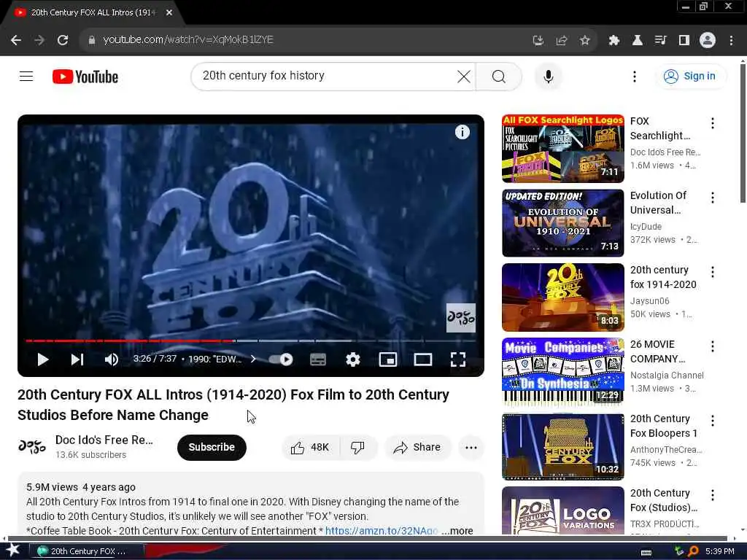747x560 pixels.
Task: Open Chrome labs flask icon
Action: pos(638,41)
